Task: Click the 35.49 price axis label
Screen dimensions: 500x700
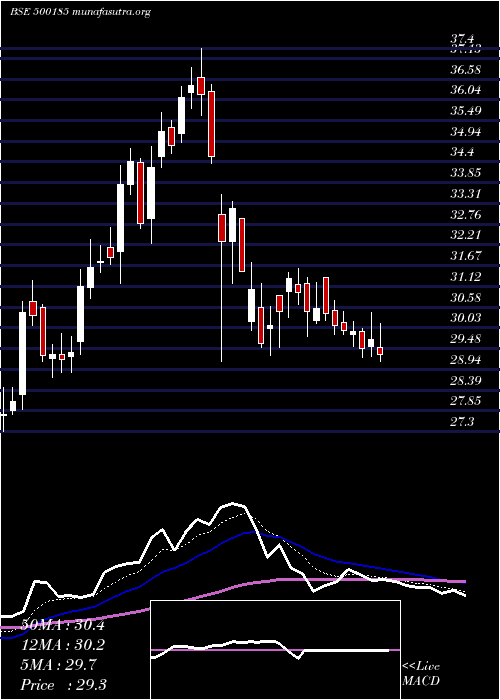Action: coord(466,111)
